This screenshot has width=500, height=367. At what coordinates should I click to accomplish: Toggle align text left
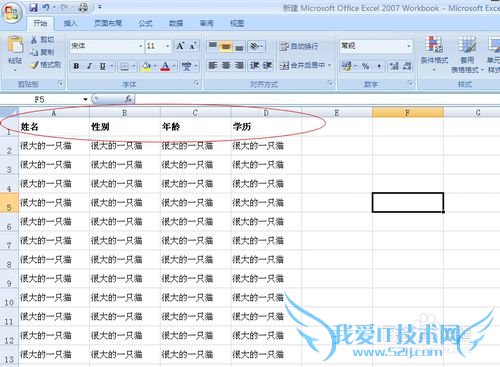pos(213,66)
